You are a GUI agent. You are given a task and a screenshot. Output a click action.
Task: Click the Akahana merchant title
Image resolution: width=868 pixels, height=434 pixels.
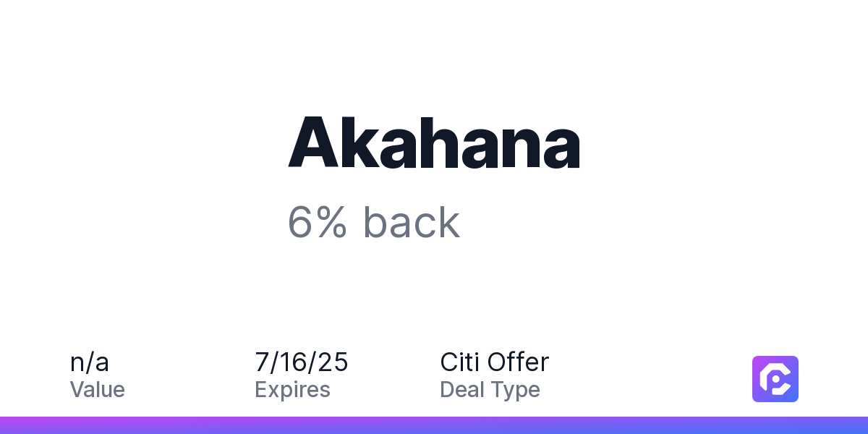point(434,142)
